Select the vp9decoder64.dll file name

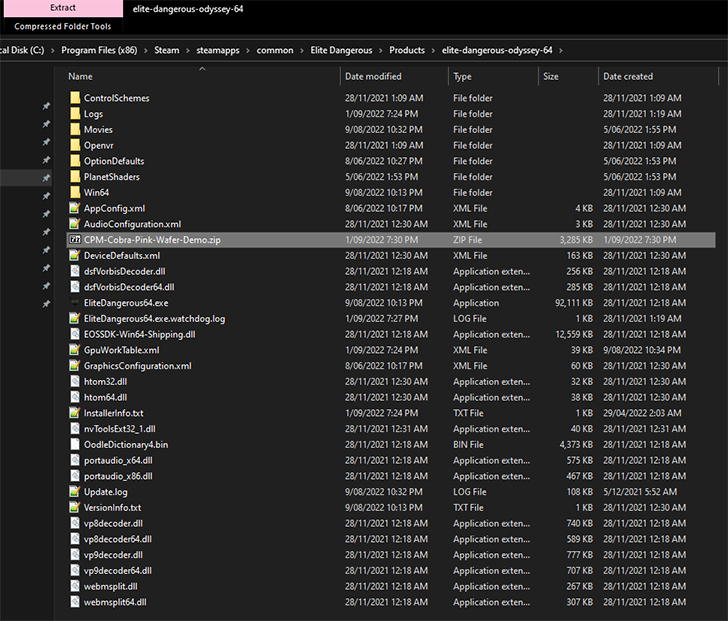(x=117, y=571)
